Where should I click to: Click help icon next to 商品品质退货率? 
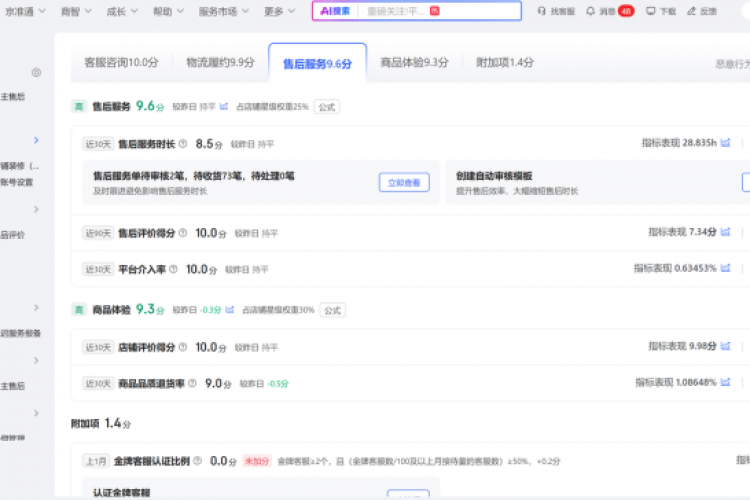(192, 383)
